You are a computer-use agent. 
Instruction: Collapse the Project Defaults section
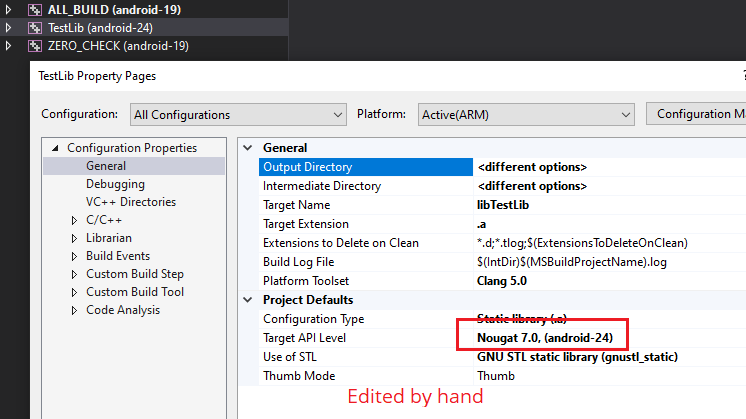click(249, 300)
